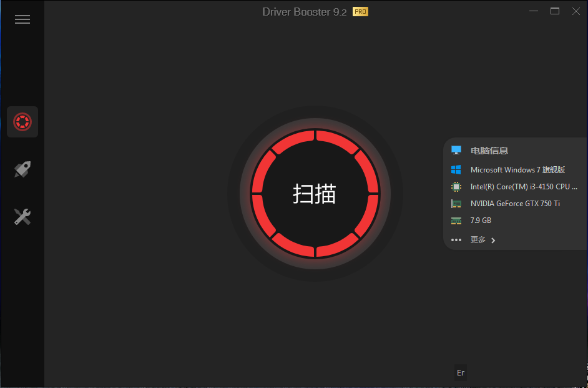The height and width of the screenshot is (388, 588).
Task: Click the Er indicator at screen bottom
Action: 460,372
